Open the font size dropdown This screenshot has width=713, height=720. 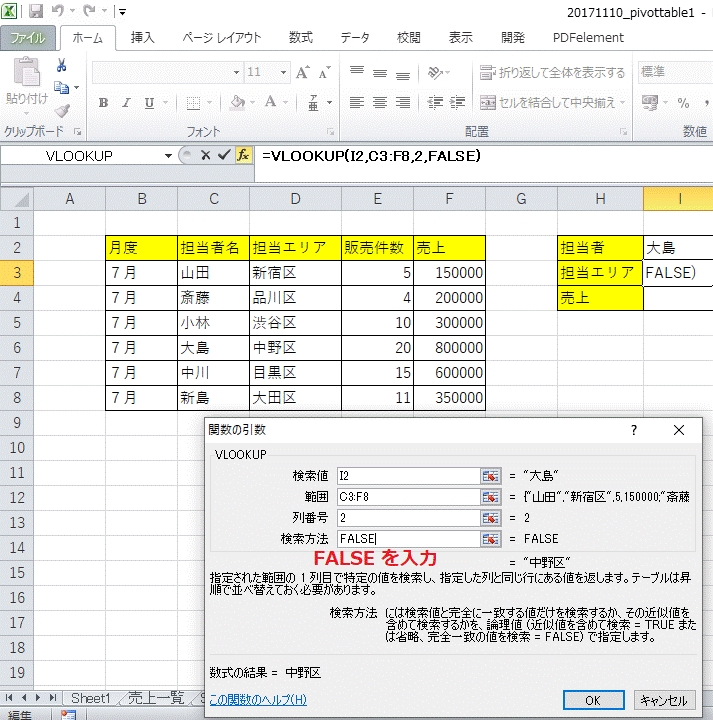click(x=280, y=73)
